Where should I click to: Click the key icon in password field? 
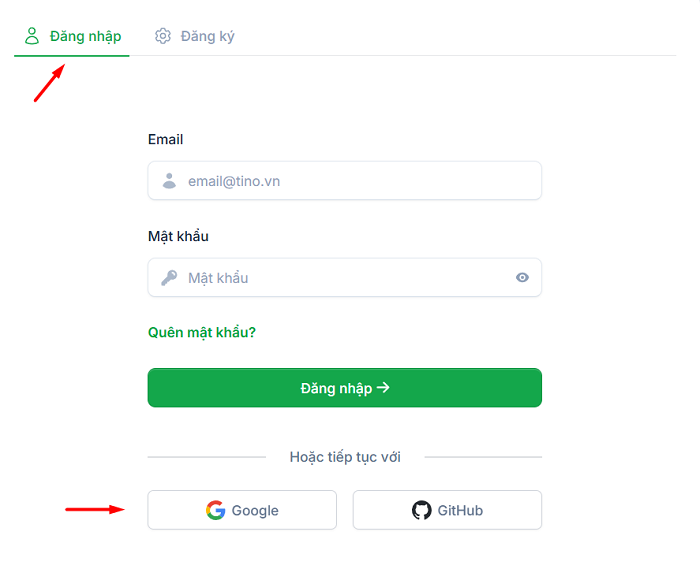point(169,278)
